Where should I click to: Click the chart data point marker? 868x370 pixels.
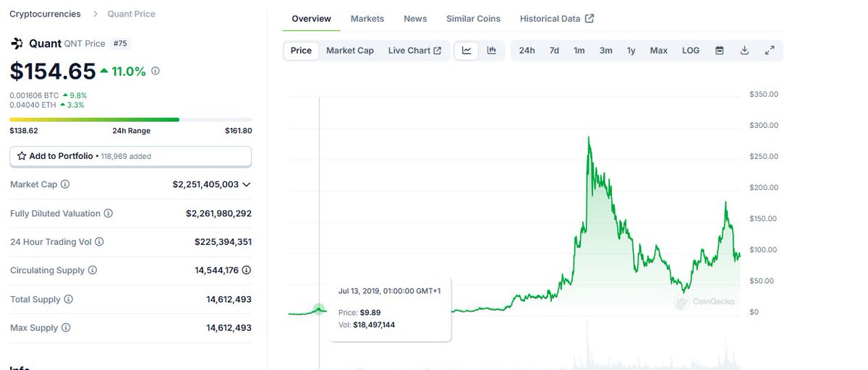tap(319, 309)
